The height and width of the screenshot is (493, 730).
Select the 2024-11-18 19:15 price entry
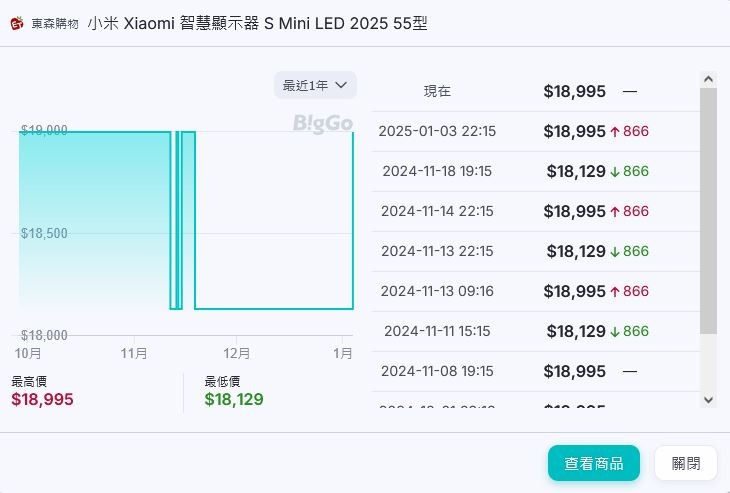(535, 171)
